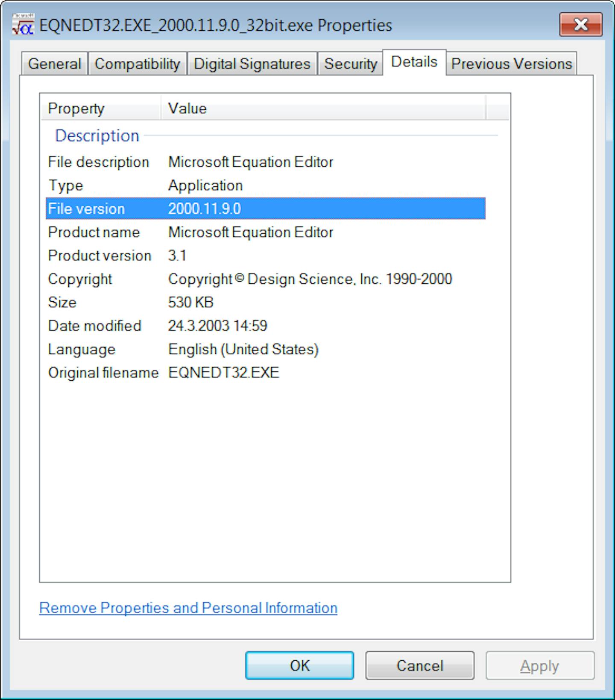Select the Size property label
This screenshot has width=615, height=700.
coord(62,302)
